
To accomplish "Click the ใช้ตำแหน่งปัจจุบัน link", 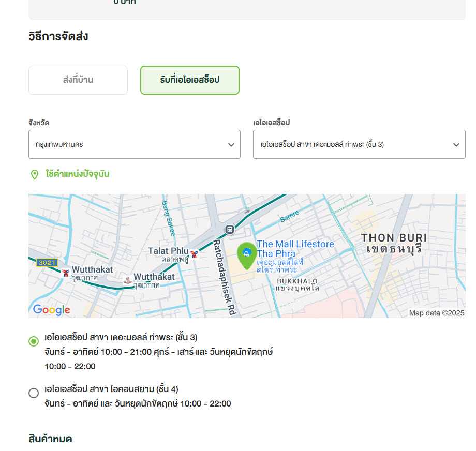I will [x=78, y=174].
